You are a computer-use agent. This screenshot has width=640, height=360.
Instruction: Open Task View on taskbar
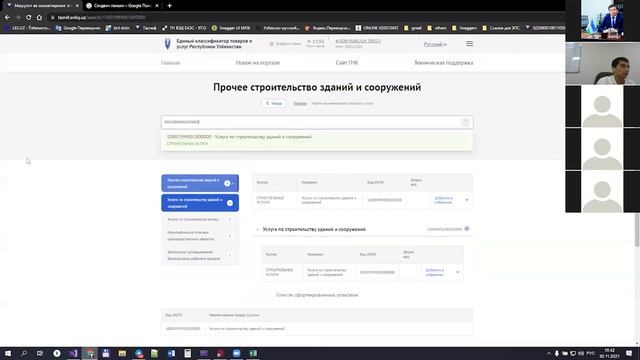40,353
